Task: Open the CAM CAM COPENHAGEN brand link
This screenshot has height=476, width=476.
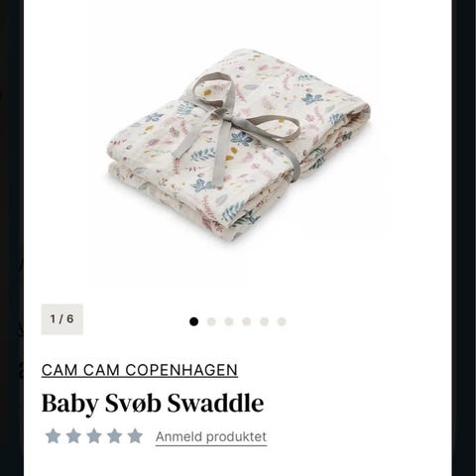Action: pos(140,370)
